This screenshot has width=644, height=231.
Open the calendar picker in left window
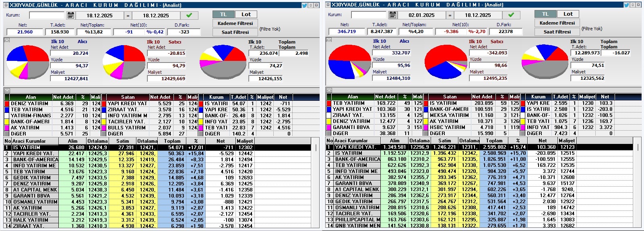click(70, 15)
